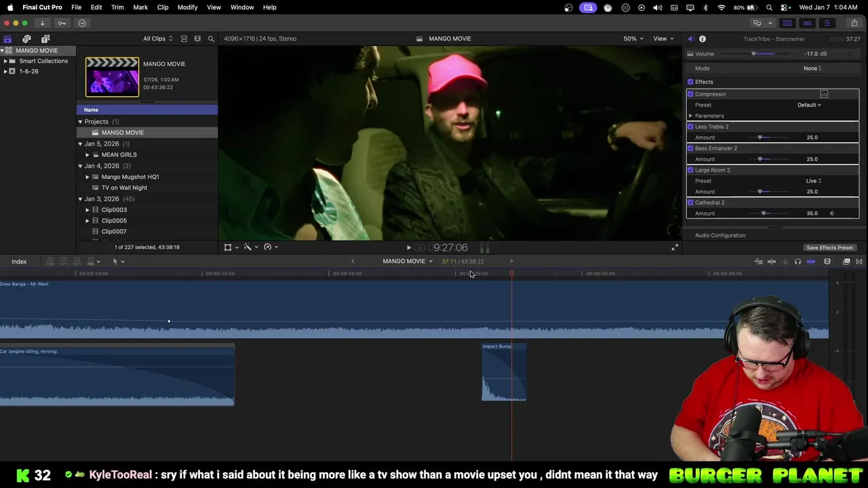Open the Retime speed menu

coord(271,247)
